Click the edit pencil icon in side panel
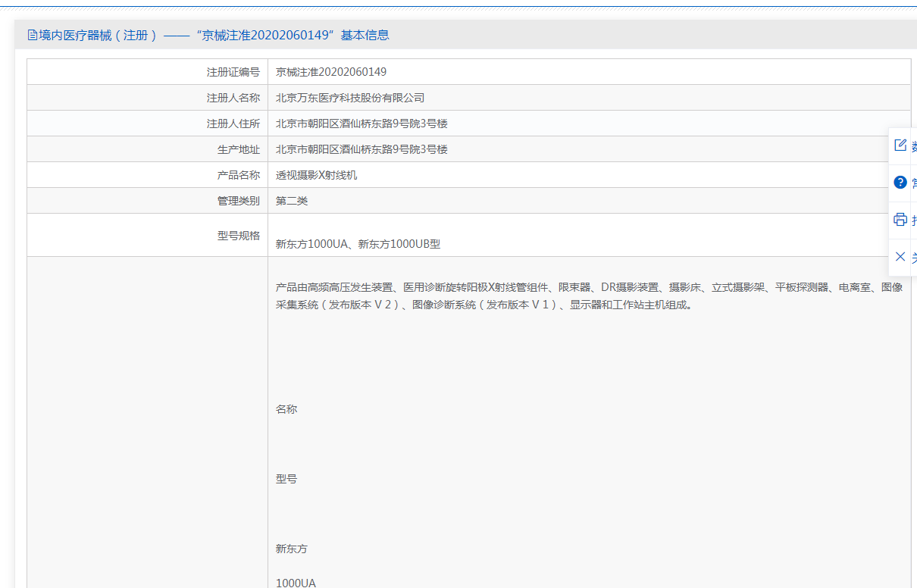Screen dimensions: 917x588 (x=900, y=145)
